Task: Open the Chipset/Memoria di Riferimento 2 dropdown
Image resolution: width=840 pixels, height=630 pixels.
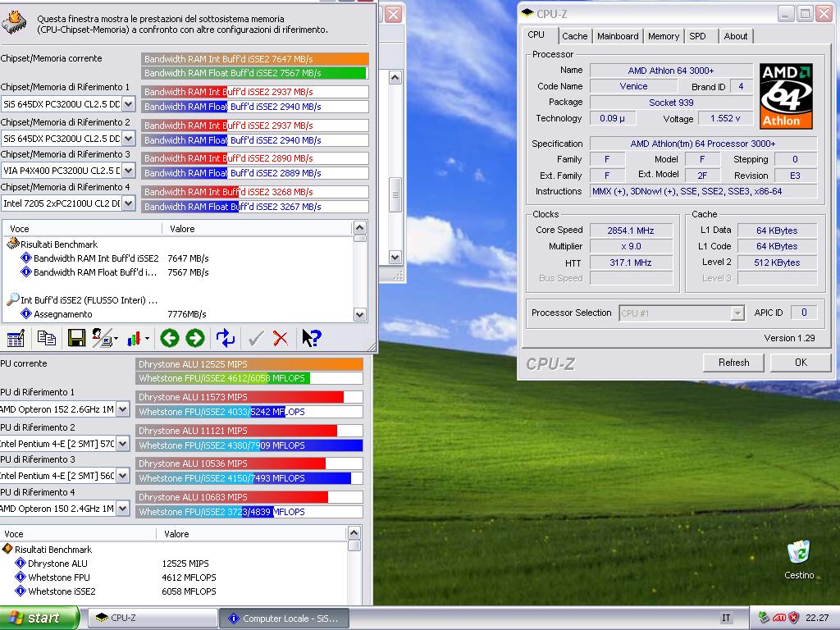Action: (128, 138)
